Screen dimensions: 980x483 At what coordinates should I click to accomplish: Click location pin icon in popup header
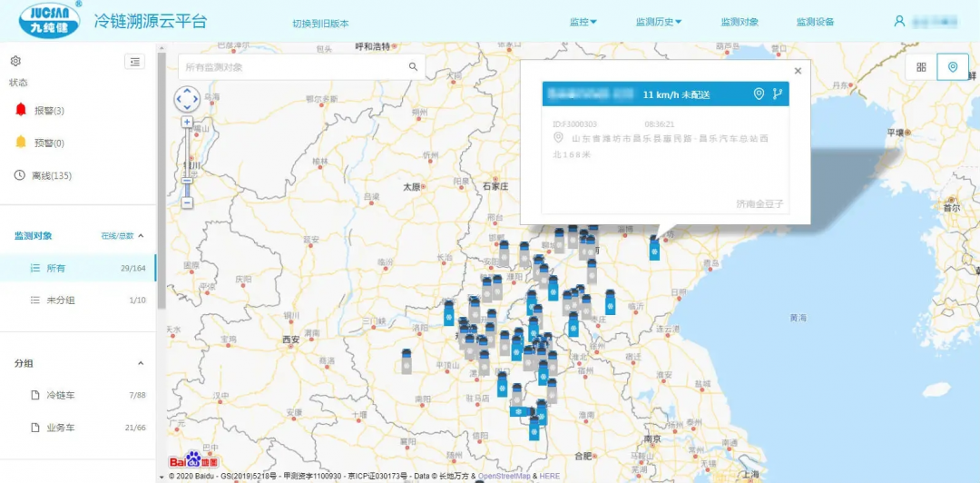(x=759, y=94)
